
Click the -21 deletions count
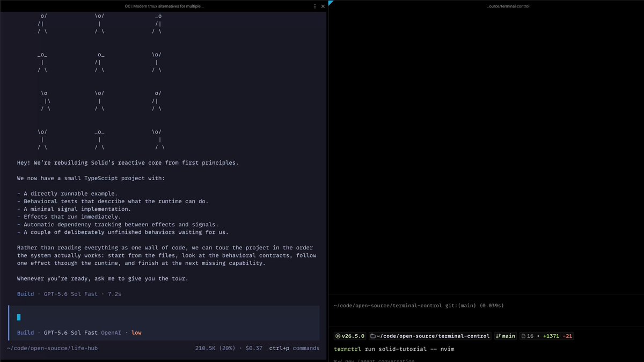pos(568,336)
